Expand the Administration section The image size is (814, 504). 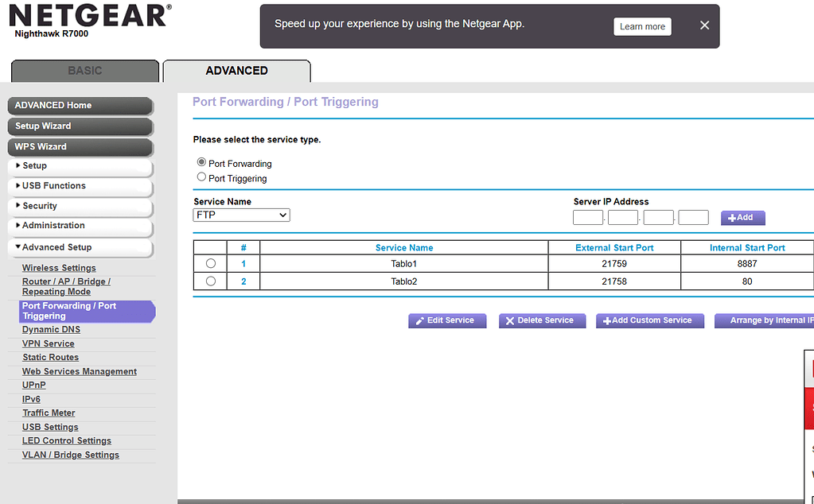(80, 226)
